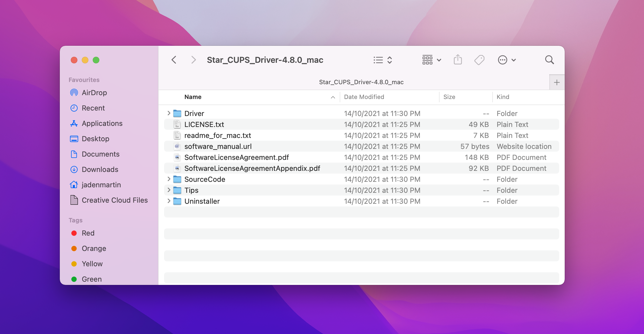Viewport: 644px width, 334px height.
Task: Open the more actions ellipsis menu
Action: tap(507, 60)
